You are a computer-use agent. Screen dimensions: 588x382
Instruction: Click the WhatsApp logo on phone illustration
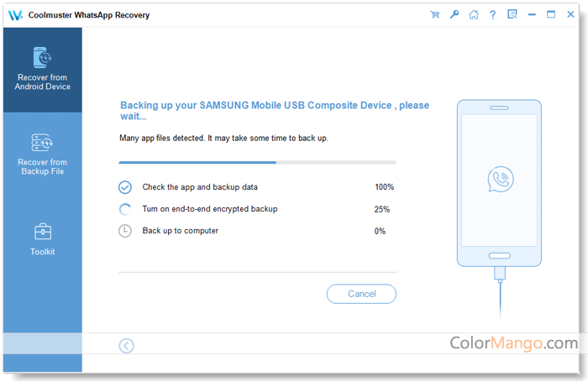500,180
